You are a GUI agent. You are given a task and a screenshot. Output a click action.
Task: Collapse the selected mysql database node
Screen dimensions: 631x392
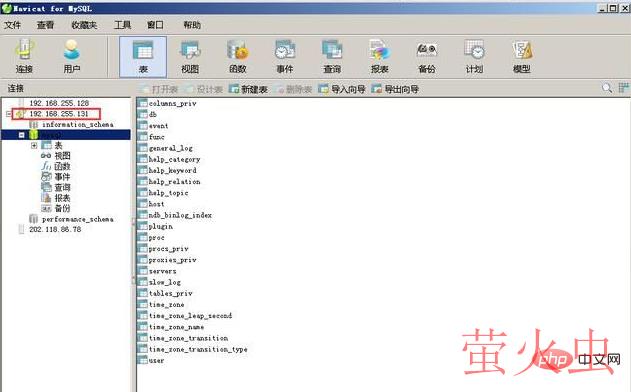click(x=22, y=135)
